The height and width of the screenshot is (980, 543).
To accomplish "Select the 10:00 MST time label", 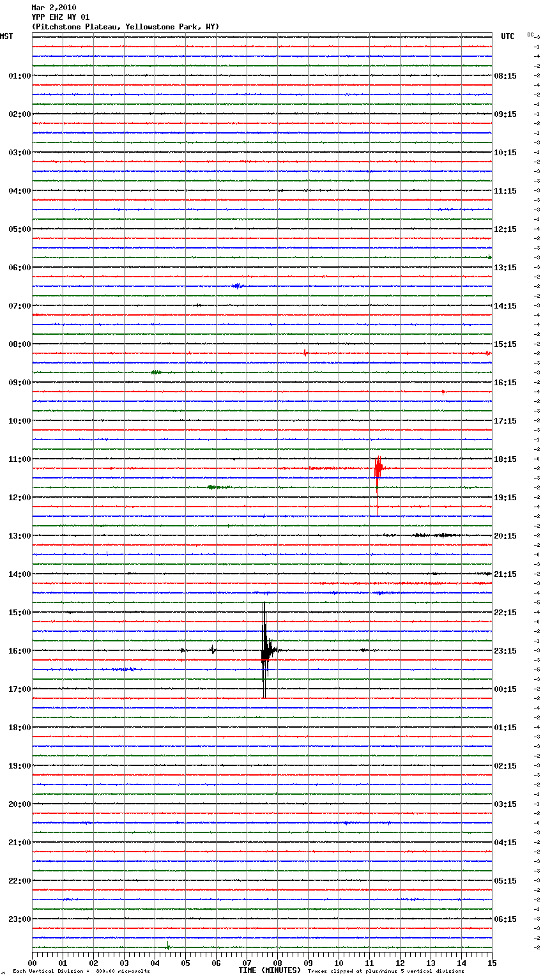I will pos(20,421).
